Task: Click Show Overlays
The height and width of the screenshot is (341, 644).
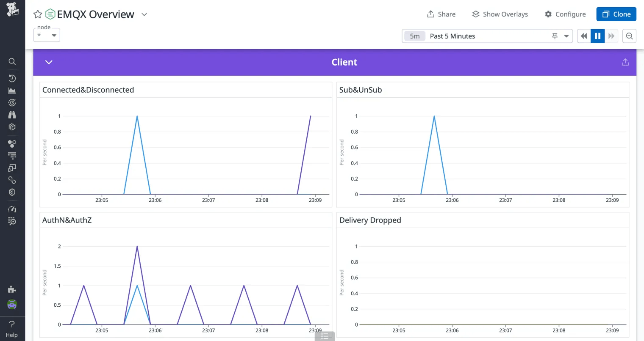Action: pos(500,14)
